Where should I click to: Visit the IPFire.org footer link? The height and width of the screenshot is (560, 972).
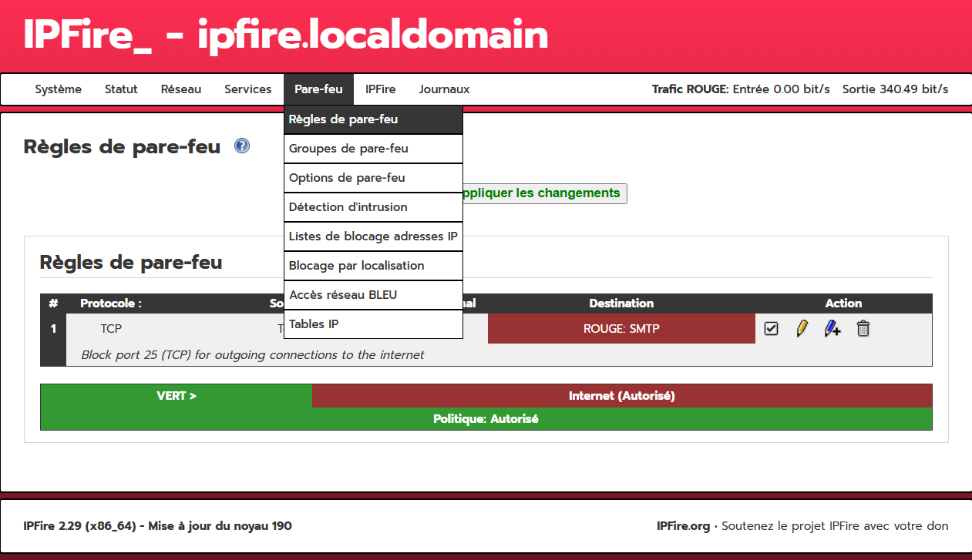point(683,526)
